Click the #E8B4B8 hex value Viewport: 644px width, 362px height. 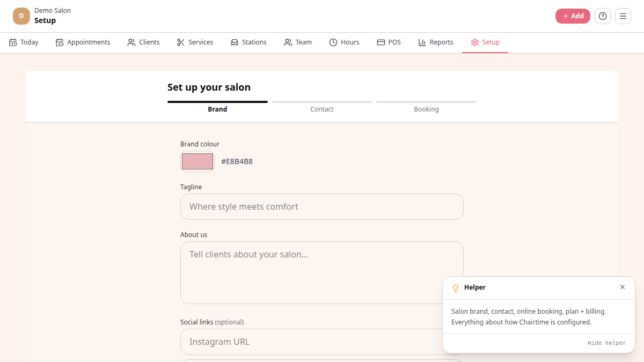point(237,161)
